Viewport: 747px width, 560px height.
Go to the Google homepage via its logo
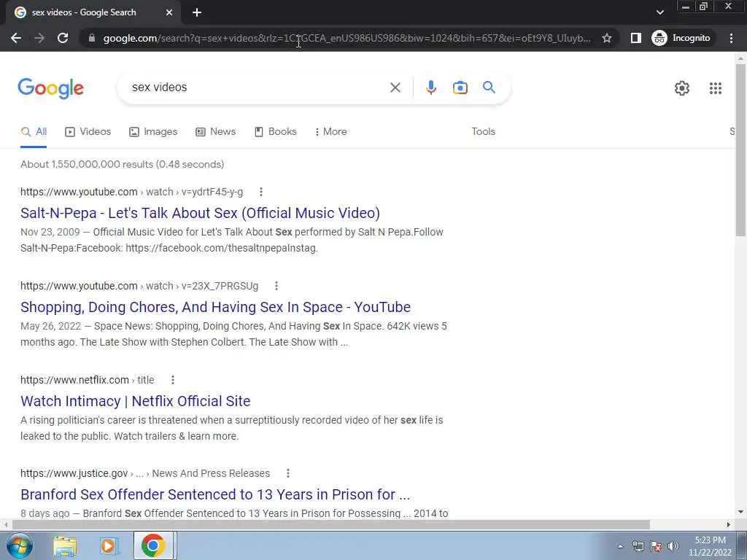[50, 88]
